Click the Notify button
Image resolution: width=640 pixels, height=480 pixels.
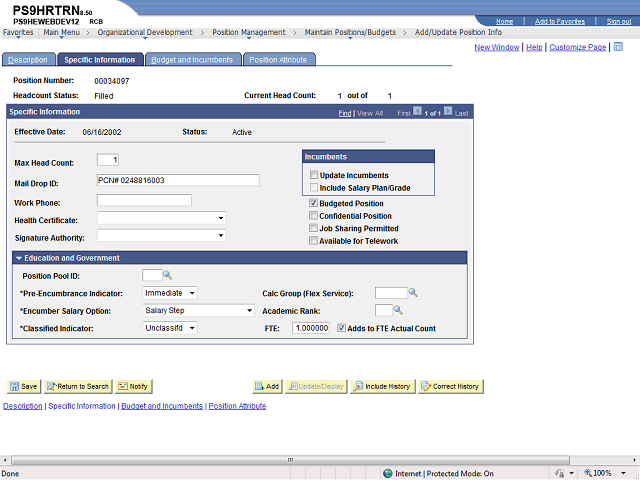click(x=133, y=386)
